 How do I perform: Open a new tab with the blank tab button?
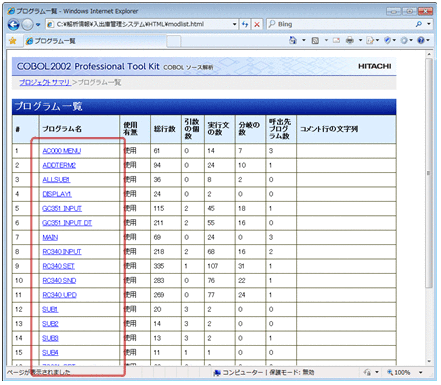pyautogui.click(x=174, y=41)
